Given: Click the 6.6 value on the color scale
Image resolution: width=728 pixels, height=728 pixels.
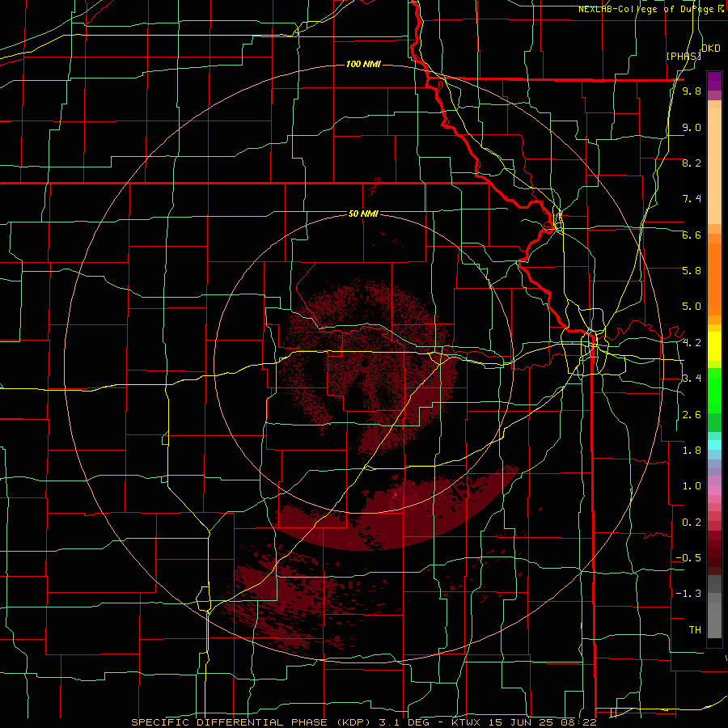Looking at the screenshot, I should pos(692,235).
